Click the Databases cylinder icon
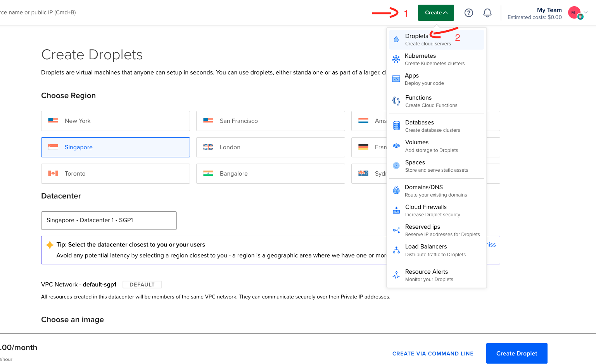The image size is (596, 364). (x=396, y=126)
